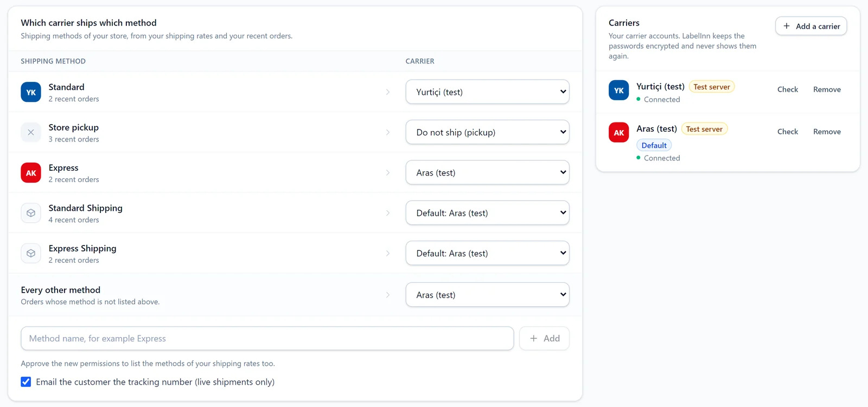Image resolution: width=868 pixels, height=407 pixels.
Task: Open the carrier dropdown for Store pickup
Action: tap(487, 132)
